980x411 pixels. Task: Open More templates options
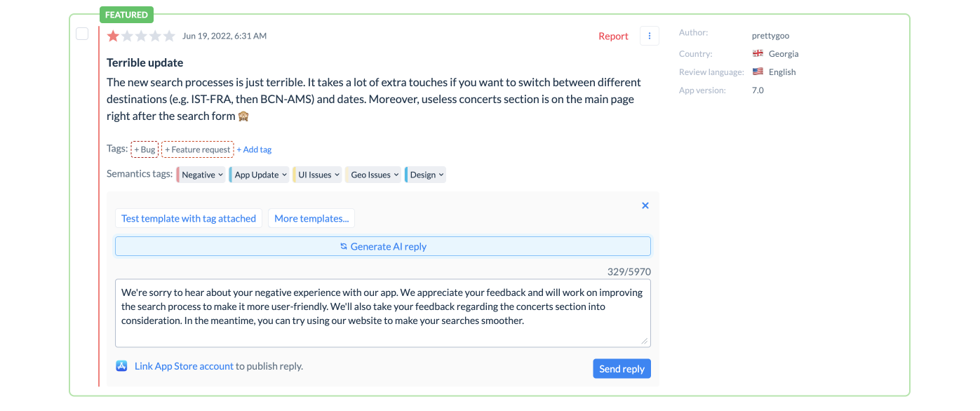(311, 218)
